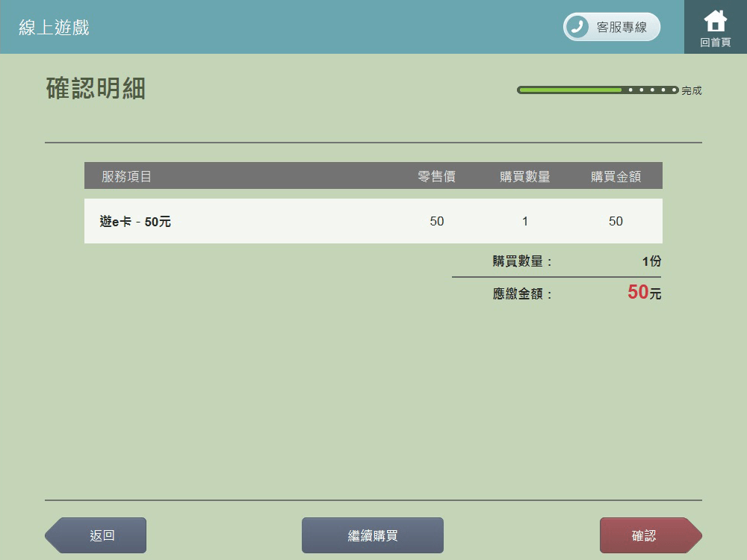Click the 確認明細 page heading
Screen dimensions: 747x560
coord(96,88)
